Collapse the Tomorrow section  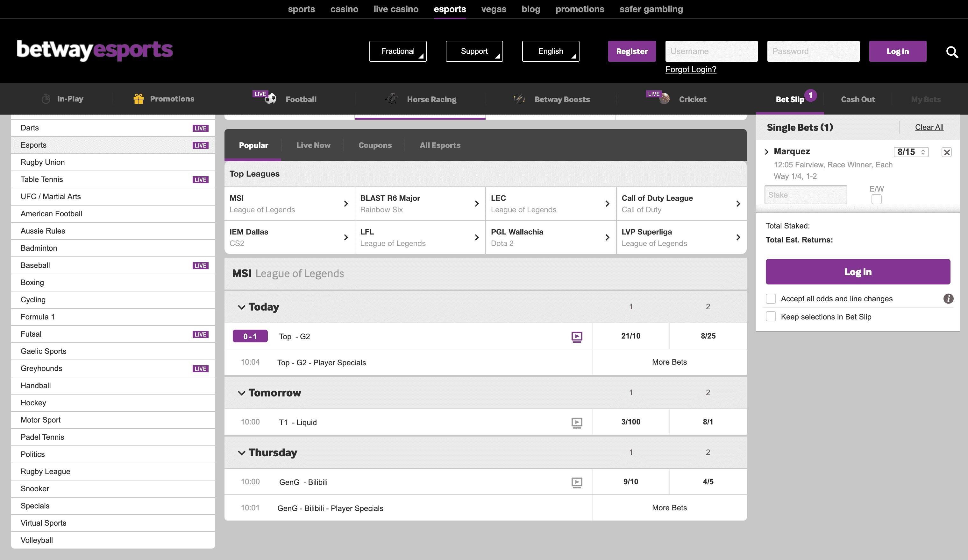pos(241,393)
